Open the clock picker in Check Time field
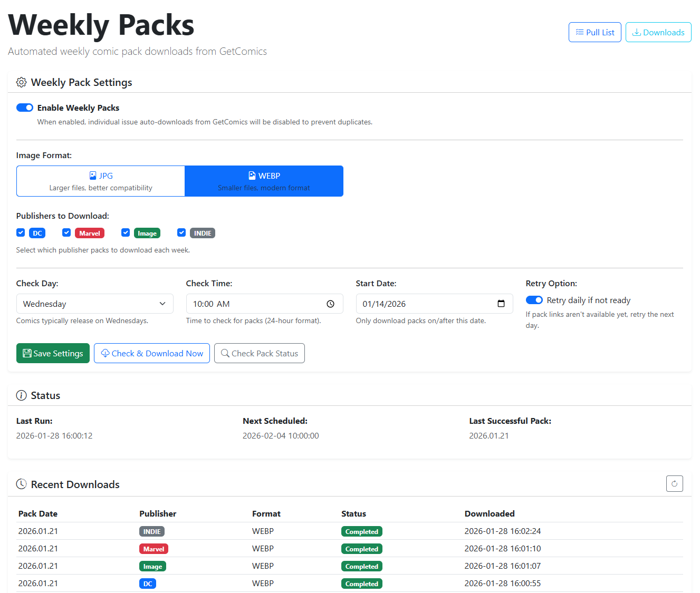 [331, 304]
